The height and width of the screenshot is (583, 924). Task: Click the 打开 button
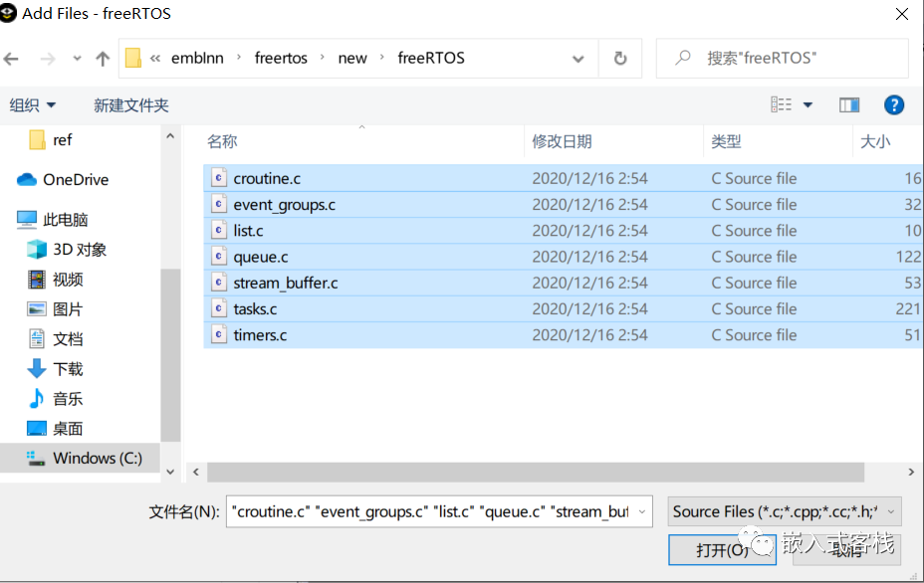click(x=722, y=550)
